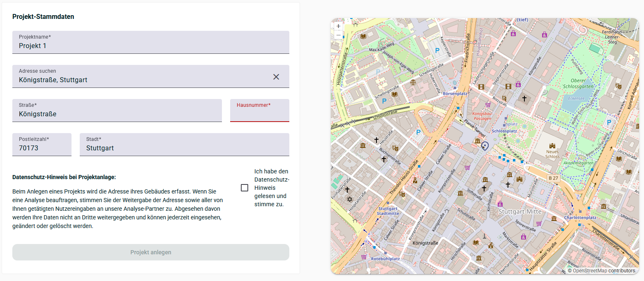The width and height of the screenshot is (644, 281).
Task: Click parking P icon in Oberer Schlossgarten area
Action: click(x=609, y=122)
